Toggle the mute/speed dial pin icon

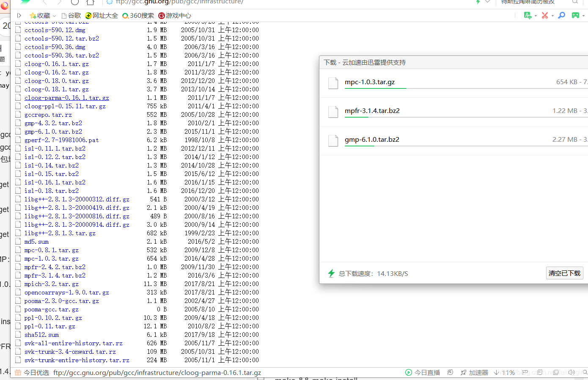pyautogui.click(x=450, y=372)
